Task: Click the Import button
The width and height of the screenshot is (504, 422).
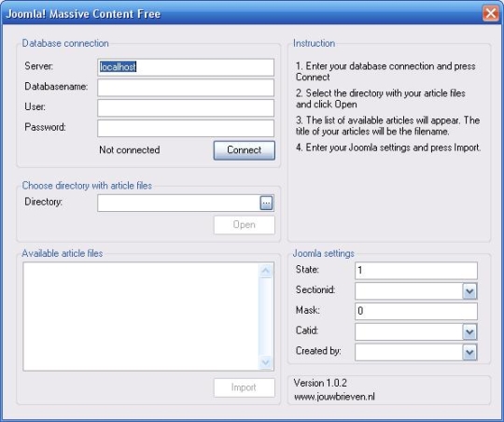Action: coord(245,387)
